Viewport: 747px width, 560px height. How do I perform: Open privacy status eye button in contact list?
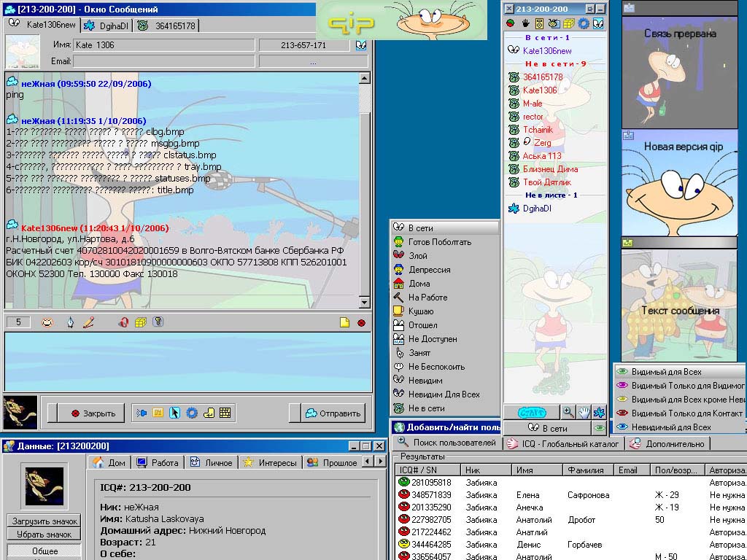coord(600,428)
